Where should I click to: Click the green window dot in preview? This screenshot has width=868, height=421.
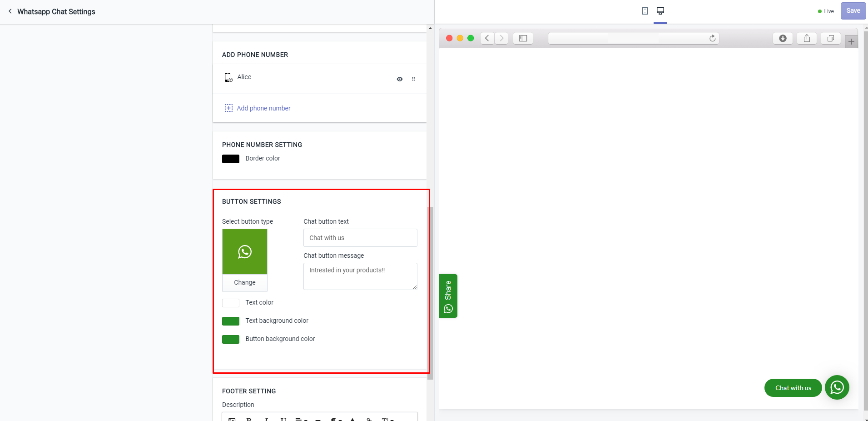point(471,38)
